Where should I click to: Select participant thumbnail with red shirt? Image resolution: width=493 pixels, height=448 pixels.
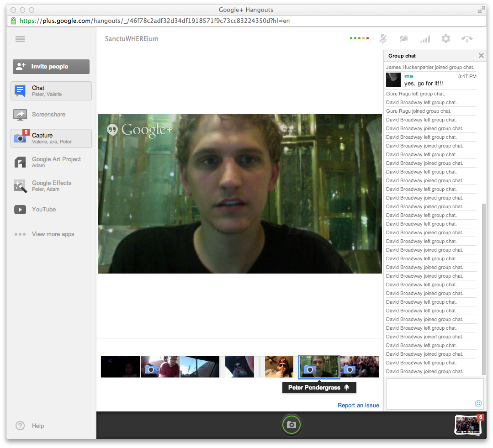click(x=160, y=367)
